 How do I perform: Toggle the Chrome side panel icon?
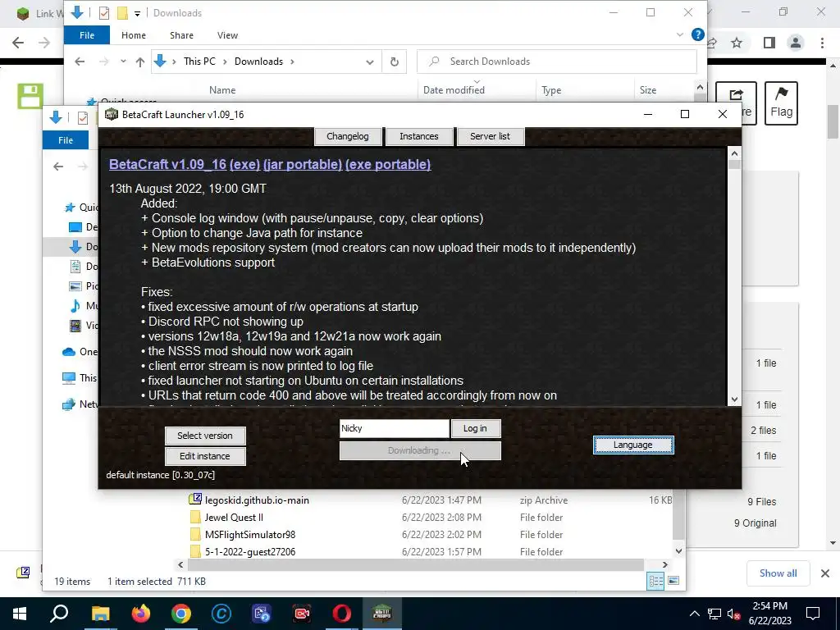(x=769, y=43)
